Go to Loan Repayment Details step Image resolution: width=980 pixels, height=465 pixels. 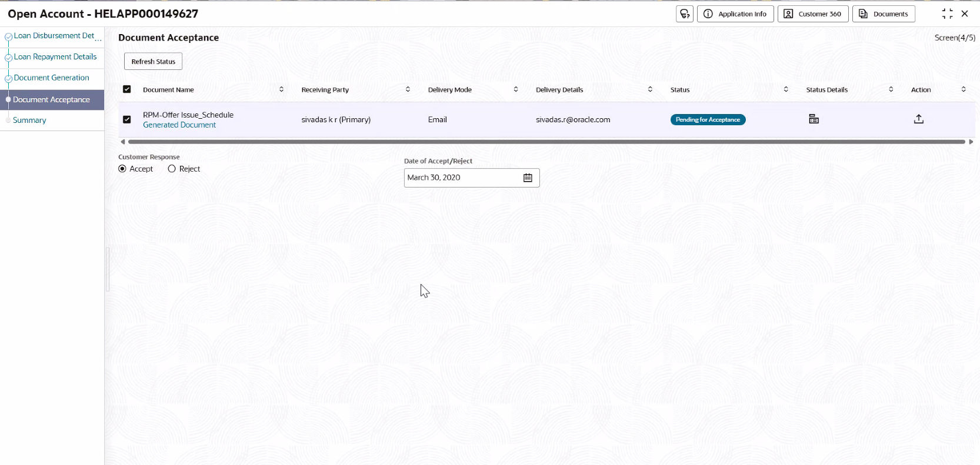55,57
